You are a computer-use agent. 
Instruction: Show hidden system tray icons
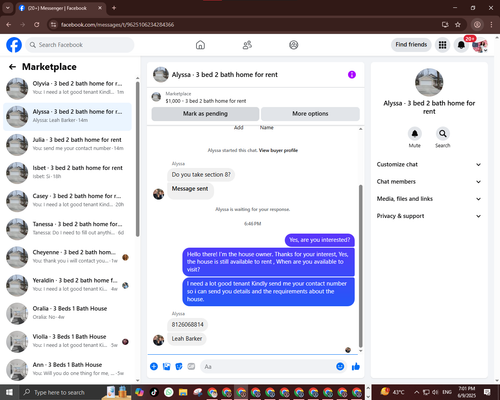click(x=417, y=392)
